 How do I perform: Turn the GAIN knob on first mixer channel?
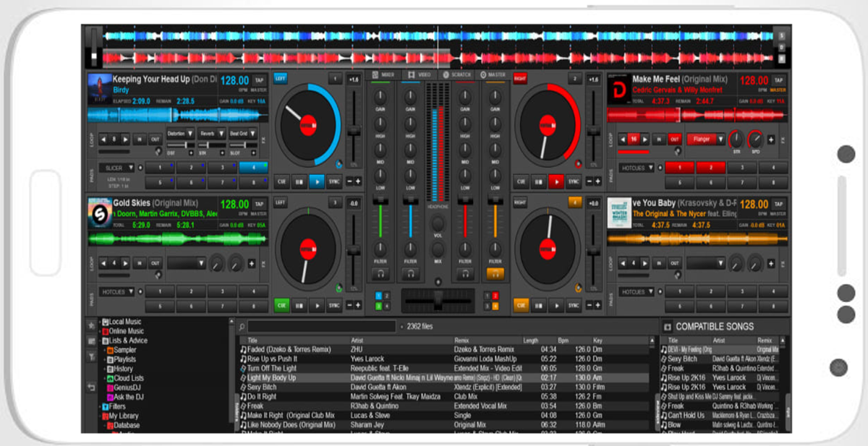click(380, 96)
